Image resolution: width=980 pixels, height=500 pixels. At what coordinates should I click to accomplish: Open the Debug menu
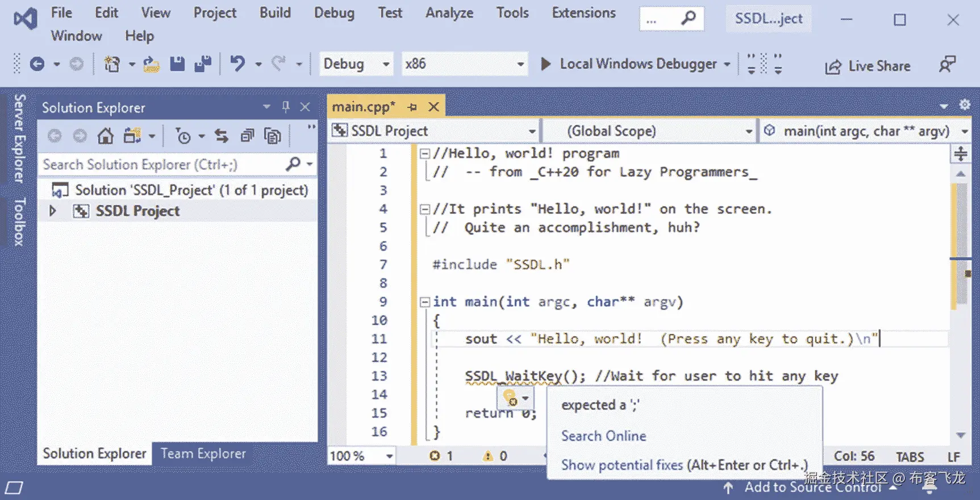(x=334, y=13)
